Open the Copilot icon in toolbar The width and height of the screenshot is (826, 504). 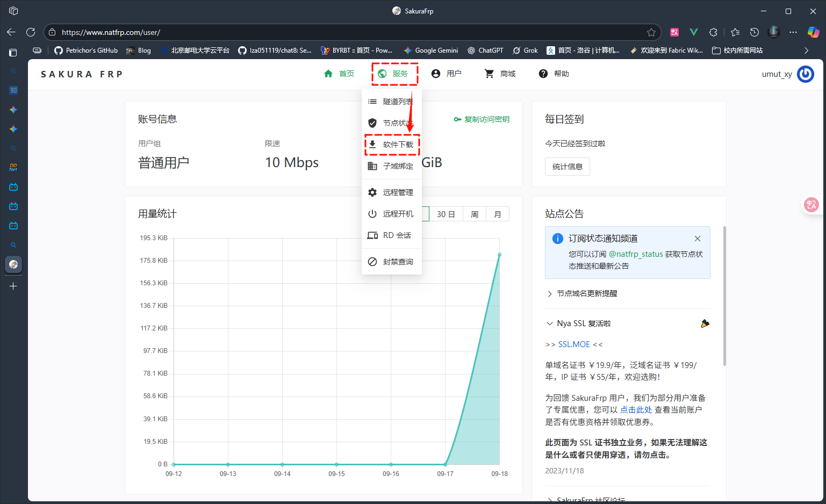tap(813, 32)
